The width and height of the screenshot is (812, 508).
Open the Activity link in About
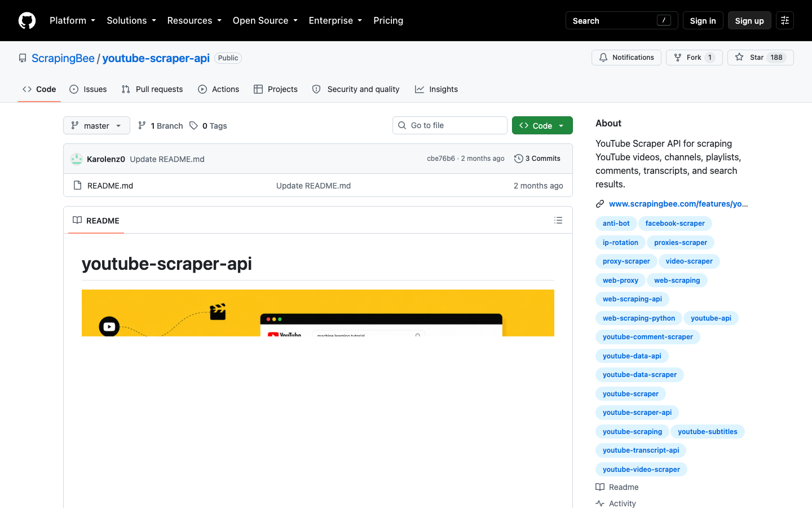(616, 503)
